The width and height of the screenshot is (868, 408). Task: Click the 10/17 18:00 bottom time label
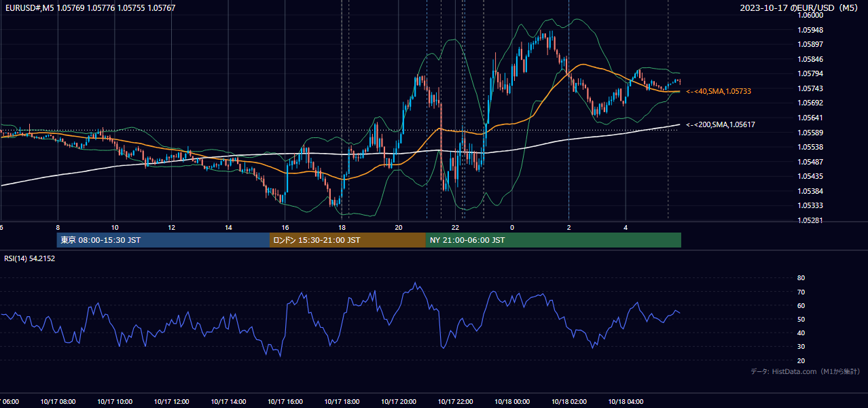point(342,402)
